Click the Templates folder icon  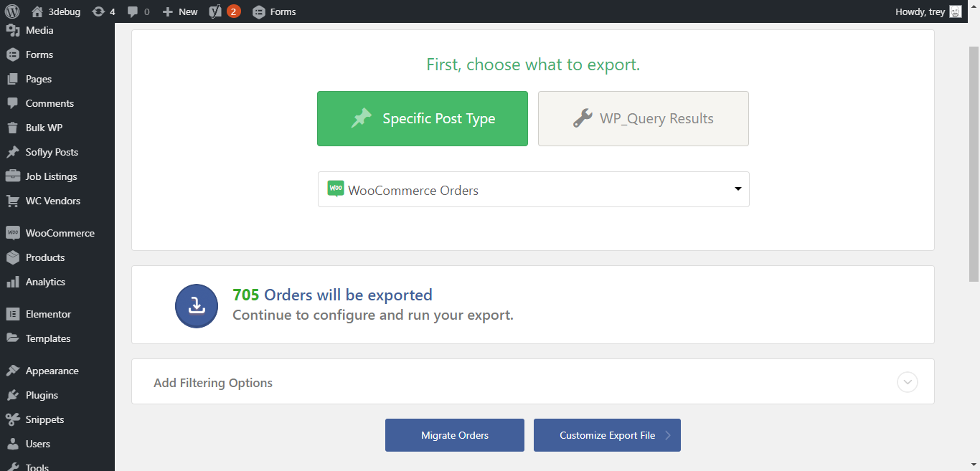pyautogui.click(x=12, y=338)
